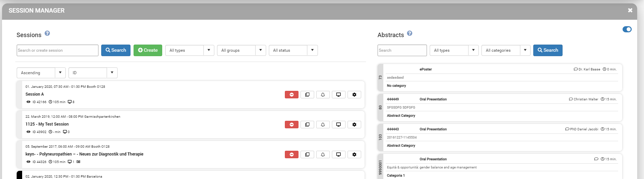Image resolution: width=644 pixels, height=179 pixels.
Task: Click the 20161227-1145534 abstract title
Action: tap(402, 137)
